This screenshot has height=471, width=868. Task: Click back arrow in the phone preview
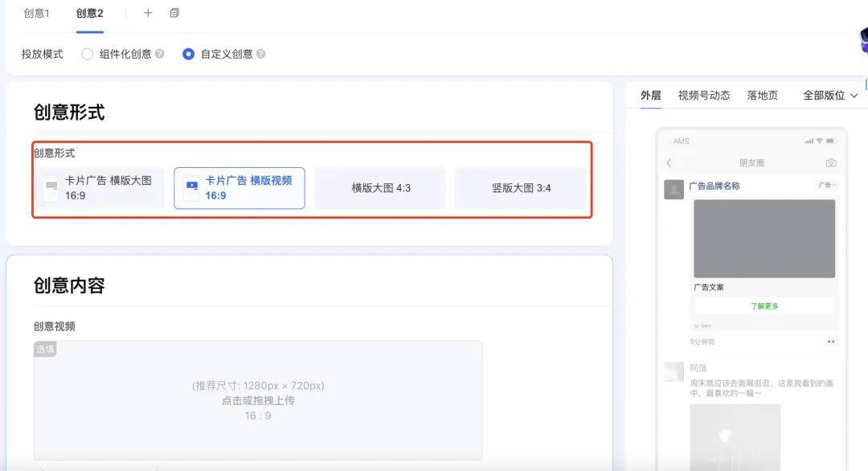(x=669, y=163)
